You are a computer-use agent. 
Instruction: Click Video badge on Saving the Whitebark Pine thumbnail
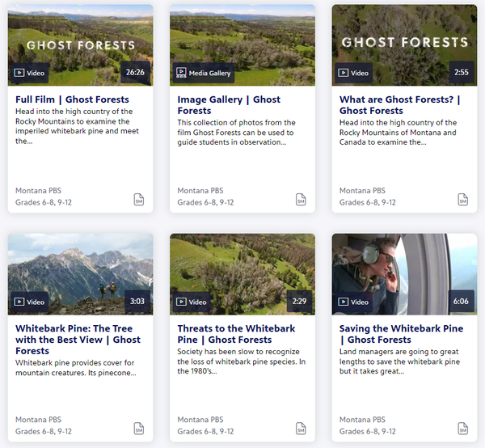click(355, 302)
